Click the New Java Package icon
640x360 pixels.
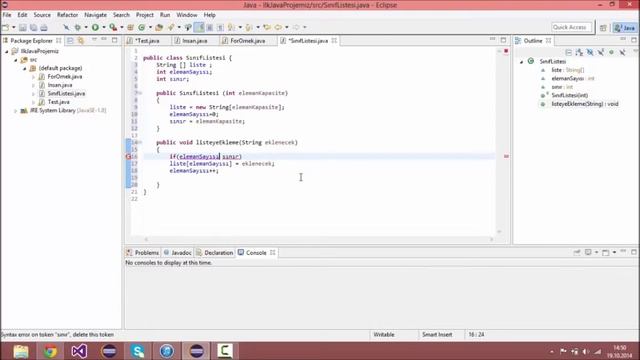click(x=131, y=27)
